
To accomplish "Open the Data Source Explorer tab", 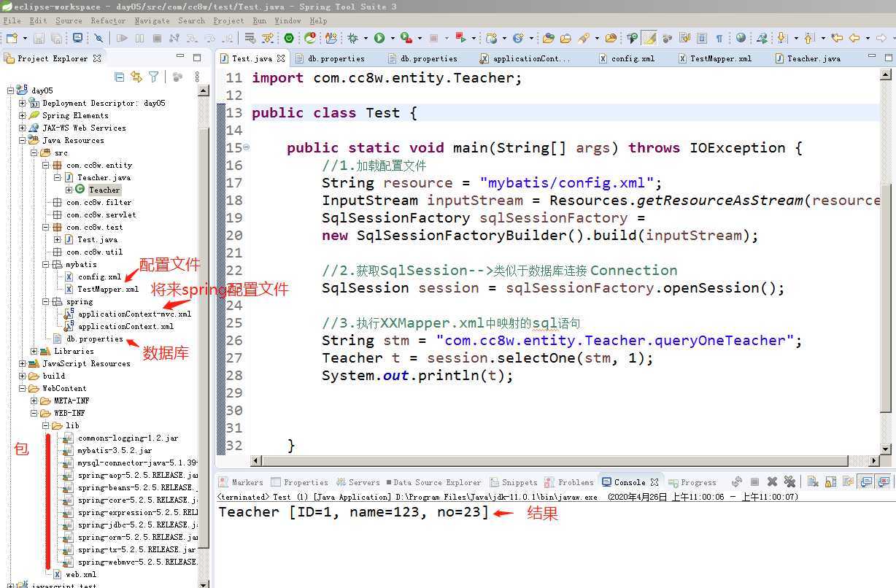I will pos(433,482).
